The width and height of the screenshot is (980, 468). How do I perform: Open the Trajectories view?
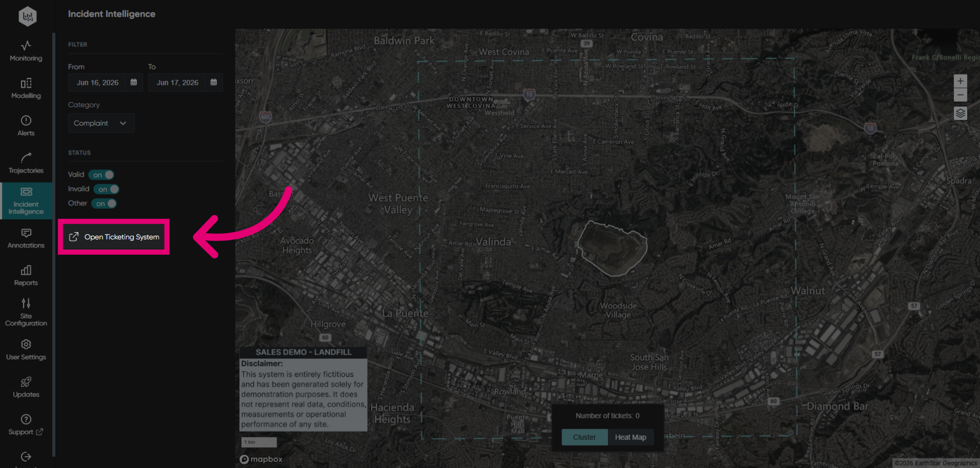pos(26,163)
